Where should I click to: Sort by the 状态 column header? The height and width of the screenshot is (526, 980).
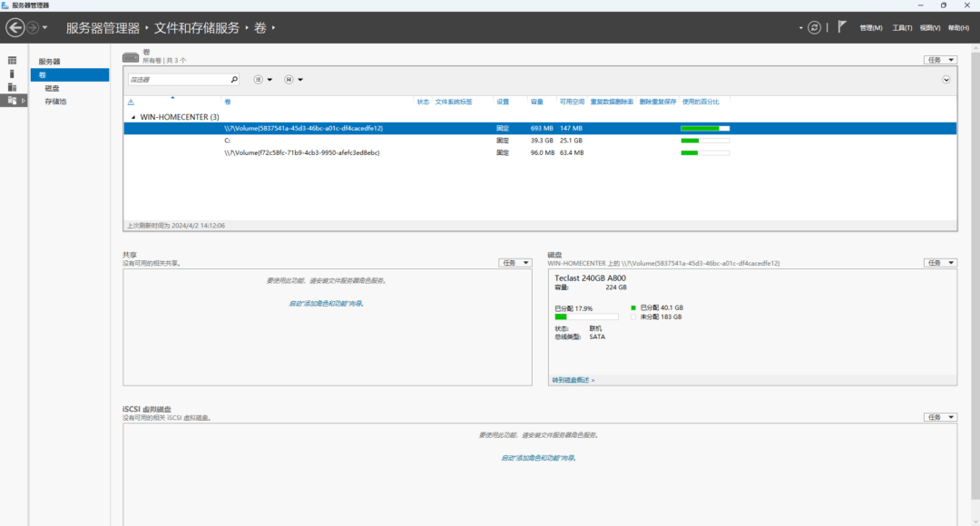pyautogui.click(x=423, y=102)
